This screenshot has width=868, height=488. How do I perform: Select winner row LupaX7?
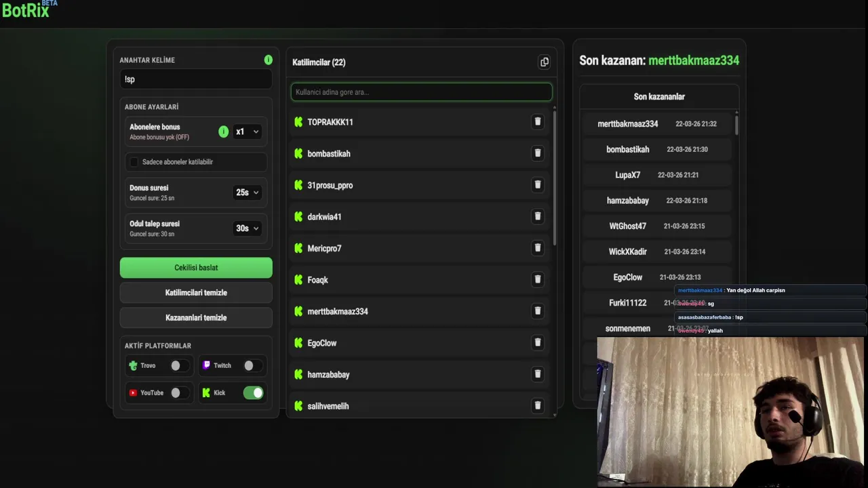[x=657, y=175]
